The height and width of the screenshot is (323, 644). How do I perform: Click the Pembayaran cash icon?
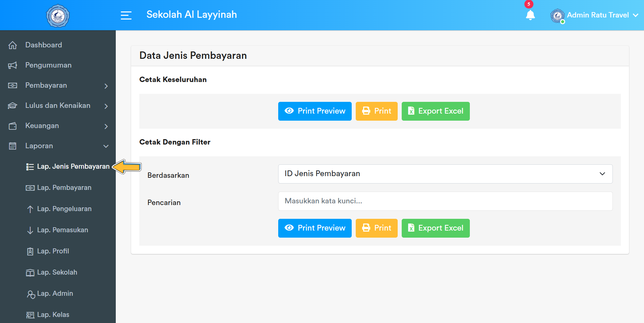[x=12, y=85]
